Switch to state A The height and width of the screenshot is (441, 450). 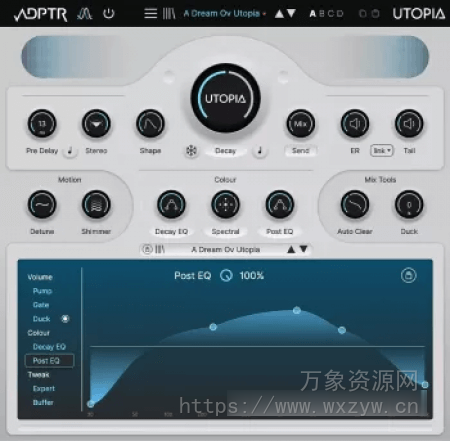[x=312, y=14]
